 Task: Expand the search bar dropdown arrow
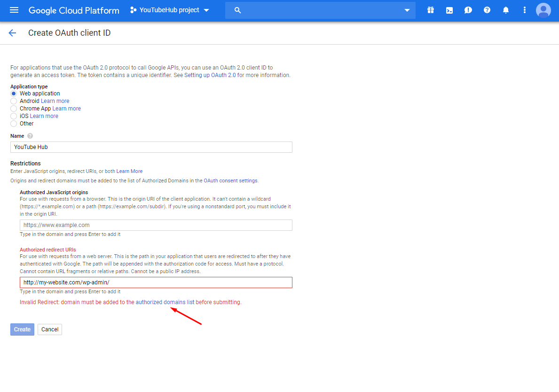[406, 9]
